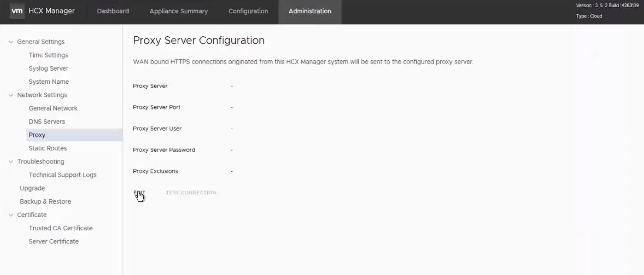
Task: Go to the Configuration tab
Action: pyautogui.click(x=248, y=11)
